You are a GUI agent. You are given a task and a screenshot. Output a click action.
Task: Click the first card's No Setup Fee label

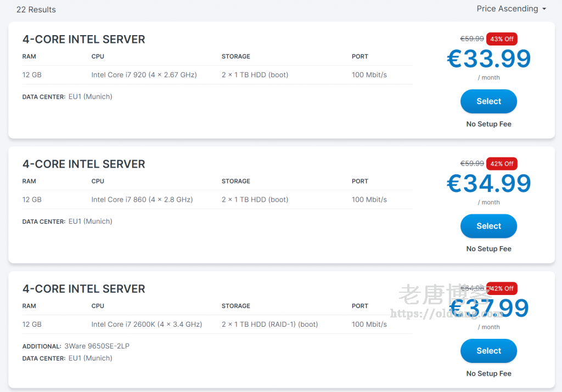pos(488,124)
